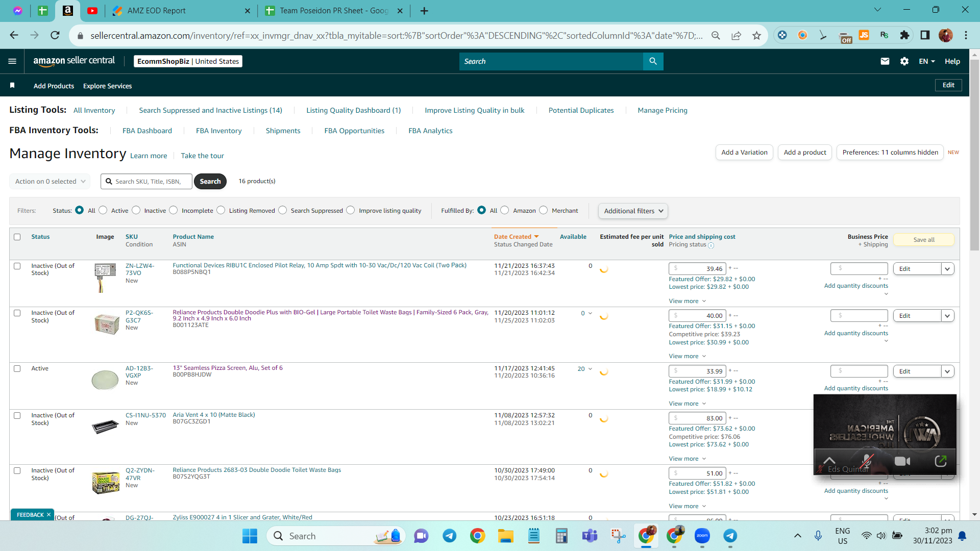Click the bookmark flag icon in the bar
Image resolution: width=980 pixels, height=551 pixels.
12,85
